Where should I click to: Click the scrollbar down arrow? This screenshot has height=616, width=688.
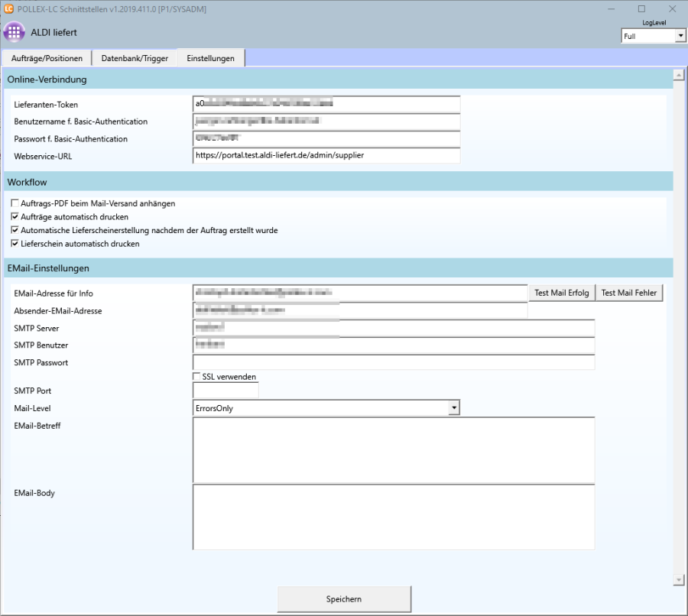[677, 580]
